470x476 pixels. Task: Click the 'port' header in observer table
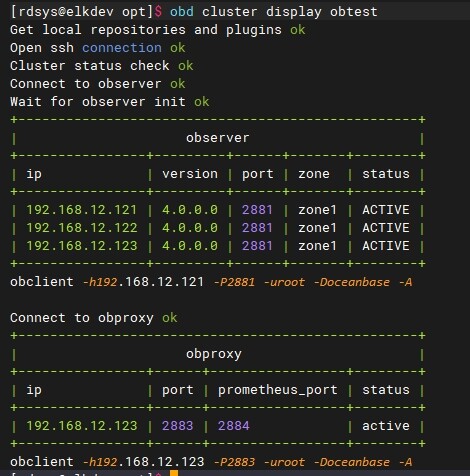tap(258, 174)
